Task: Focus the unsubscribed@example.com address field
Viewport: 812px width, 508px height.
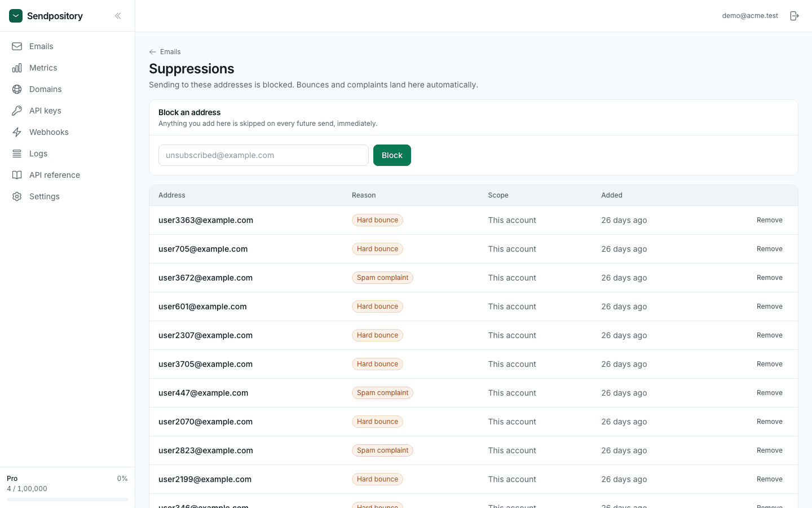Action: coord(263,155)
